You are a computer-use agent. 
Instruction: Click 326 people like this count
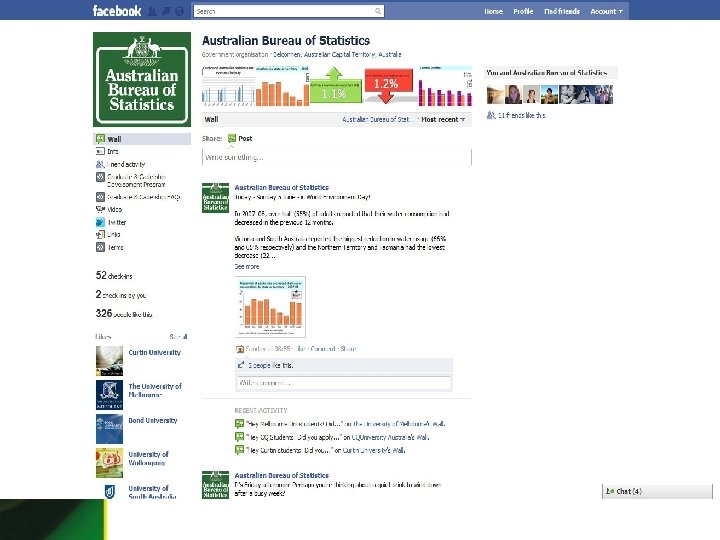pos(124,314)
